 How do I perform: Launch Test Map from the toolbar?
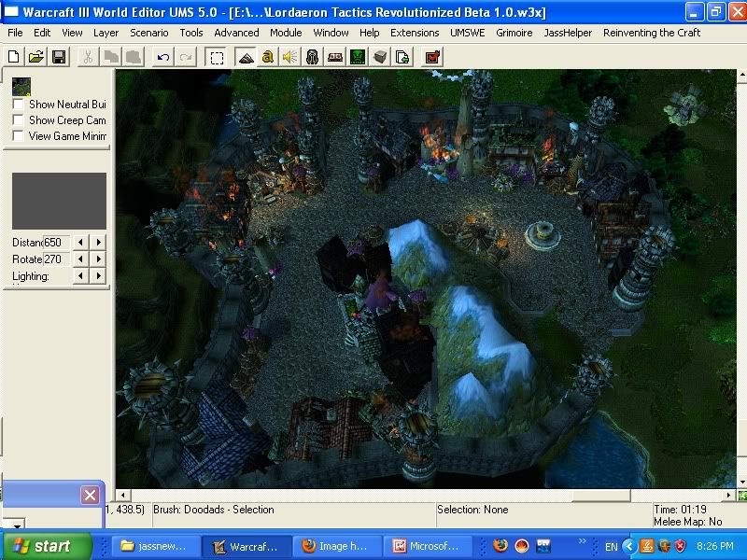pyautogui.click(x=432, y=57)
